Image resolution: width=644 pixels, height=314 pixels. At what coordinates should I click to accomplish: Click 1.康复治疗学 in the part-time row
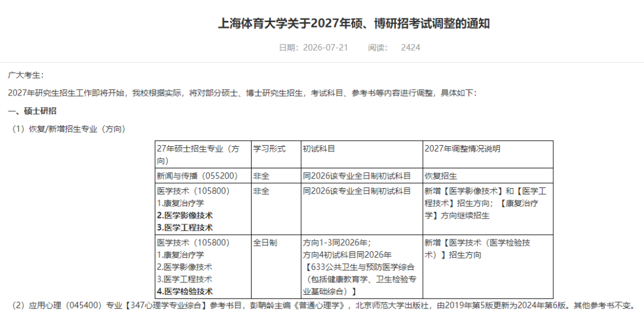point(180,203)
